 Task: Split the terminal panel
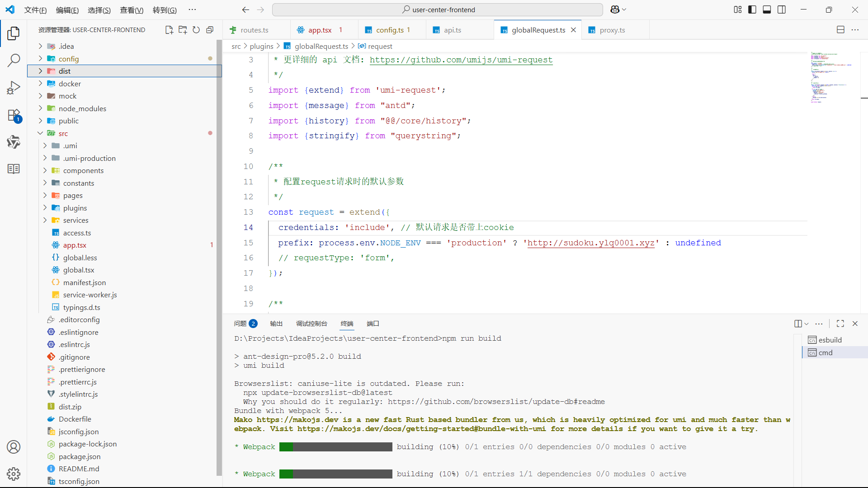point(798,324)
